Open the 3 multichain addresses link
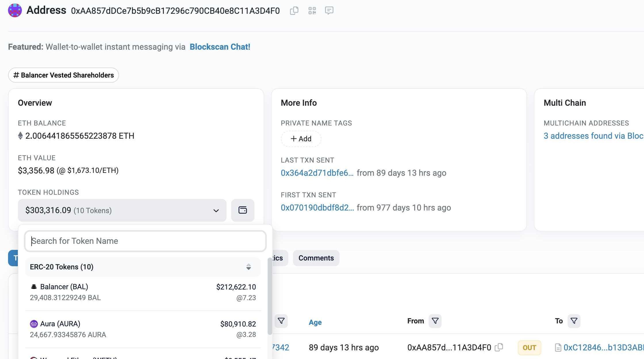 (593, 136)
